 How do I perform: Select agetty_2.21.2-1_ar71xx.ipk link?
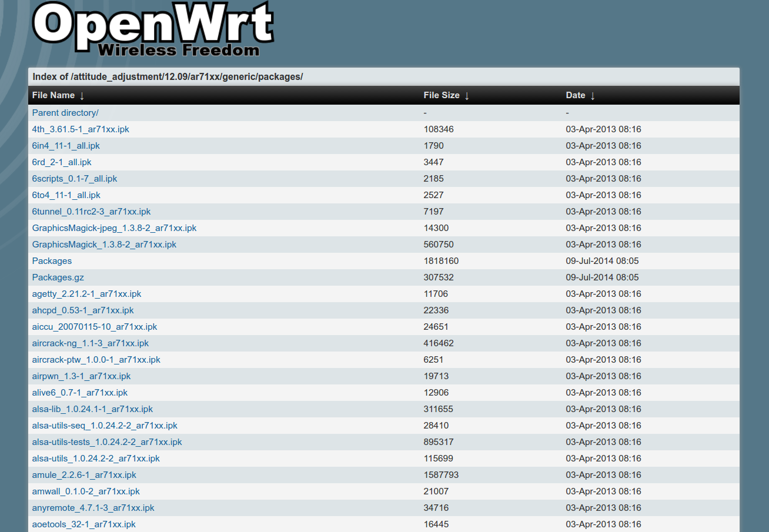pyautogui.click(x=86, y=294)
